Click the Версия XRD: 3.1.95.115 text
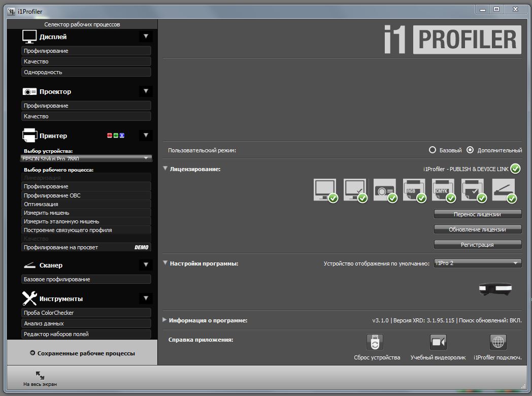 click(x=424, y=320)
